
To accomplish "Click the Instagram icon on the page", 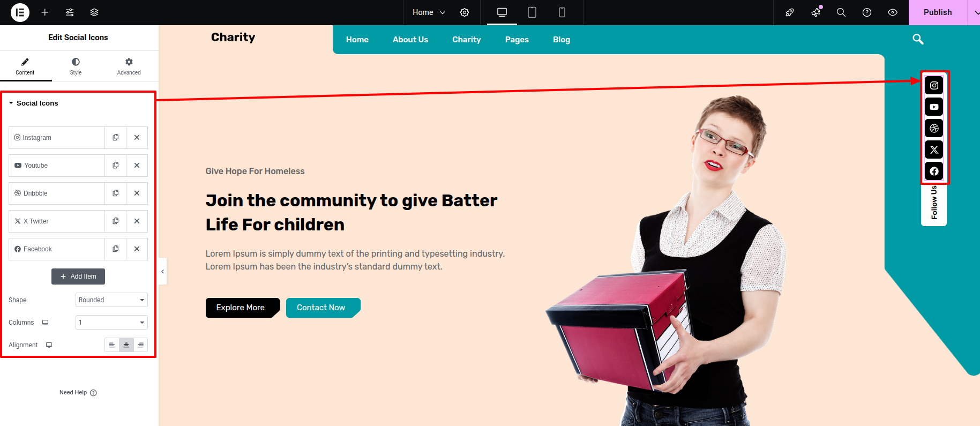I will pyautogui.click(x=934, y=85).
